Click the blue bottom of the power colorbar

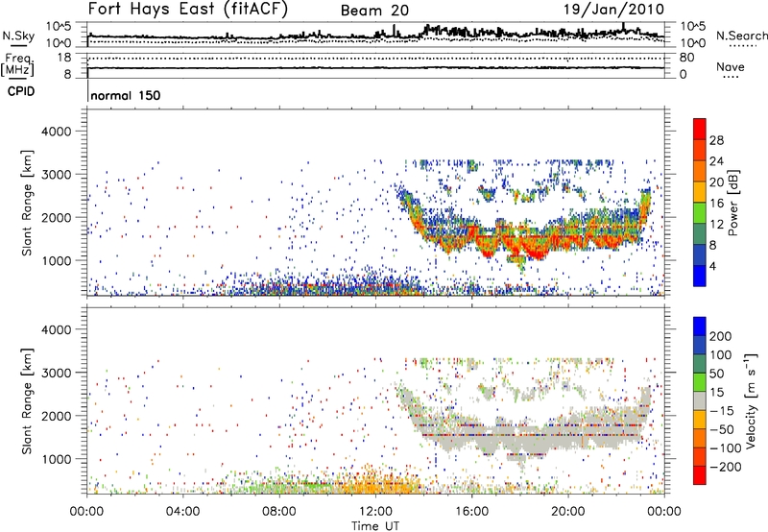point(700,276)
